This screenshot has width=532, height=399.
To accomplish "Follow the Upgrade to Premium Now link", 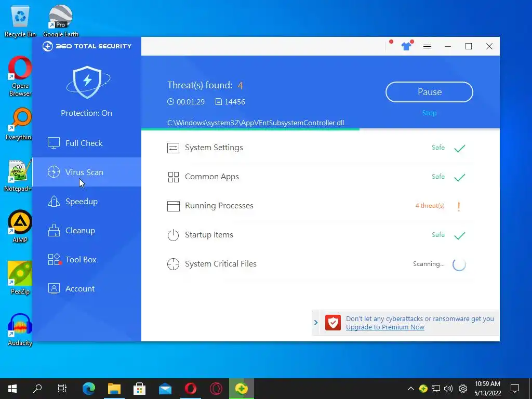I will point(385,327).
